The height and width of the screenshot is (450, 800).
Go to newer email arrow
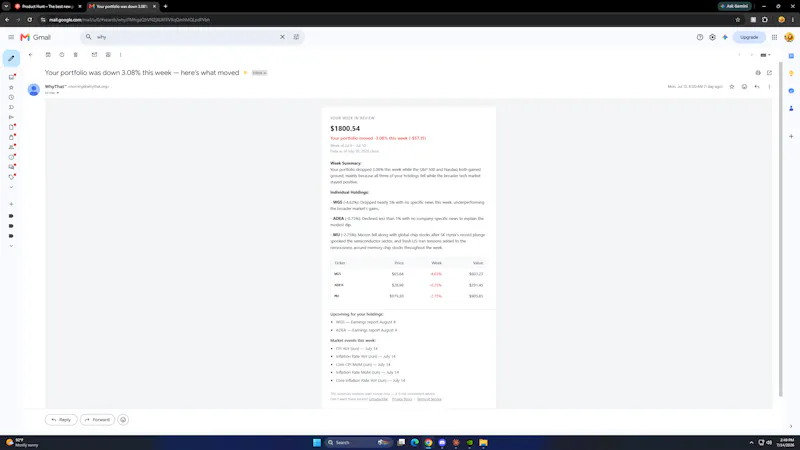point(739,55)
